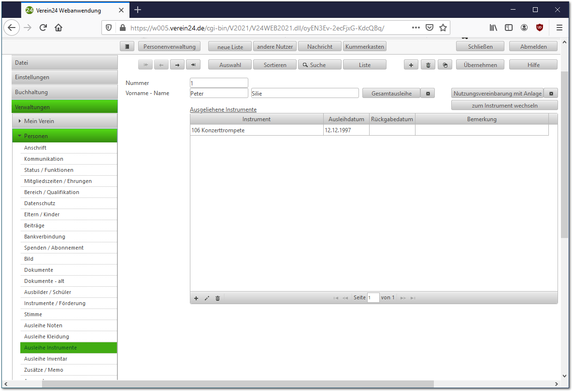Click the next record arrow button
The height and width of the screenshot is (392, 573).
pos(177,65)
